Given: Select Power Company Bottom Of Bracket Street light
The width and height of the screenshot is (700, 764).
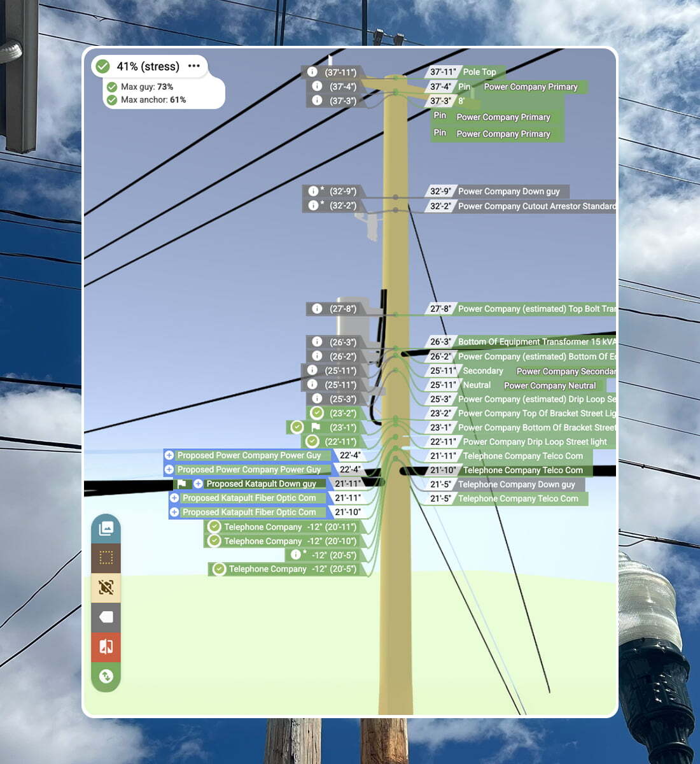Looking at the screenshot, I should [x=537, y=427].
